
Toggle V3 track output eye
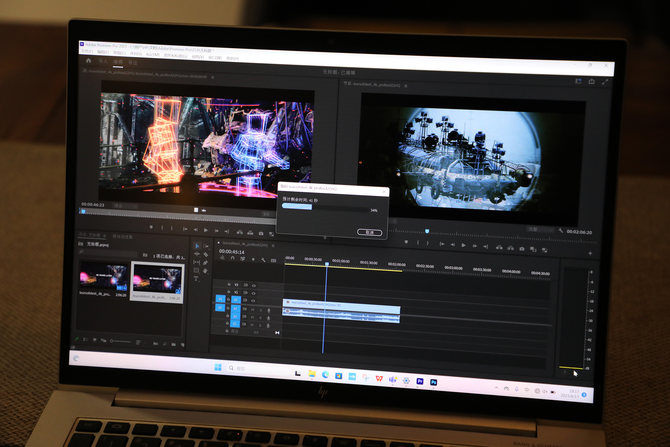click(x=254, y=285)
